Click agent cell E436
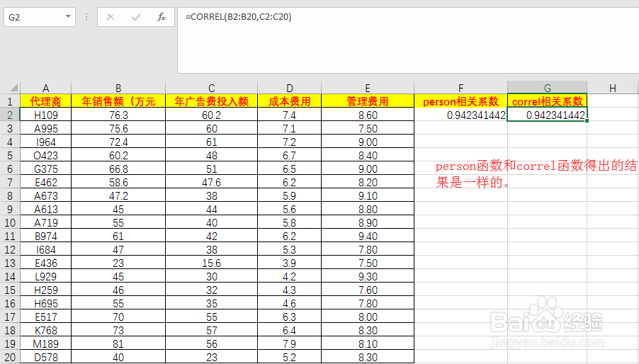 pos(45,263)
